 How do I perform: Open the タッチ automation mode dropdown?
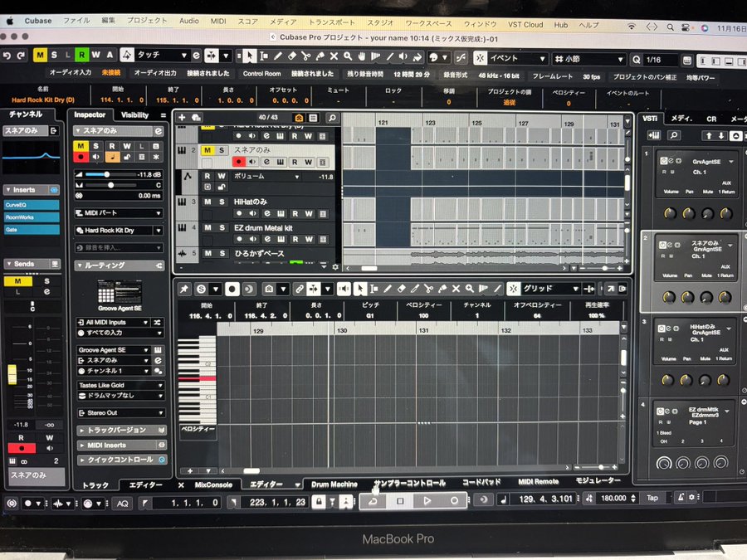coord(162,56)
